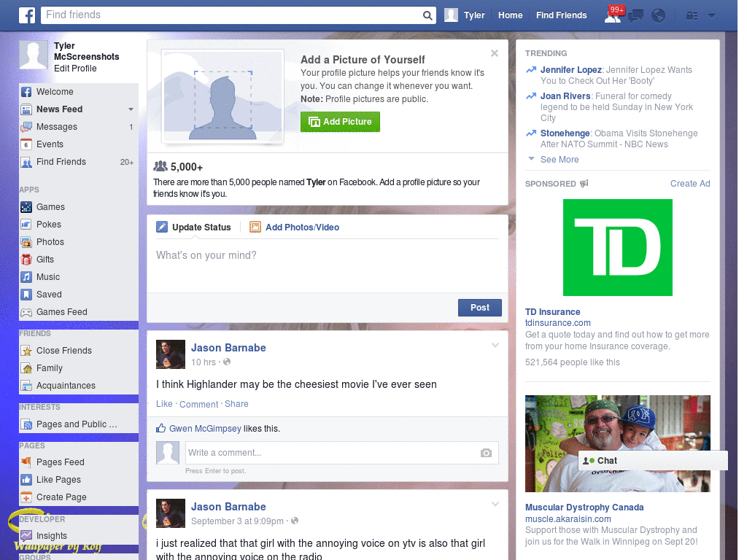Dismiss the Add a Picture card
747x560 pixels.
(x=495, y=53)
